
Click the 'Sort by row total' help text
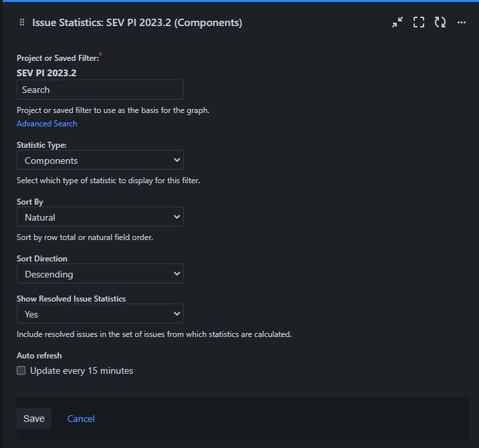[85, 237]
